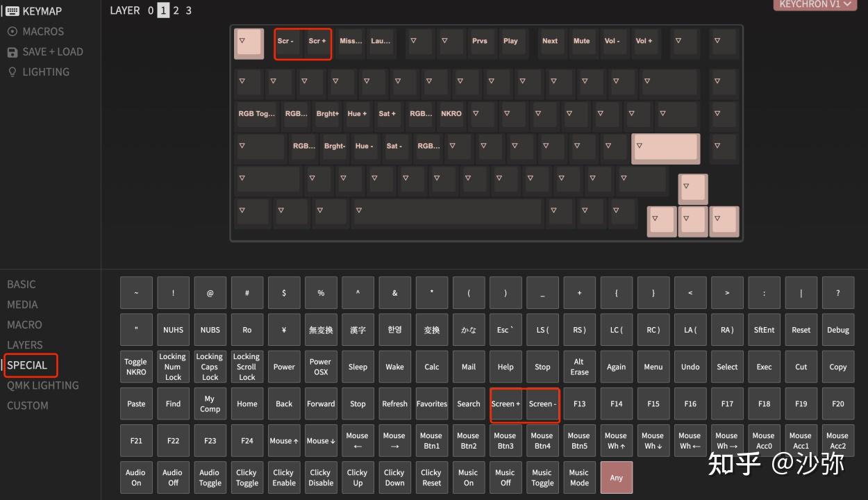Viewport: 868px width, 500px height.
Task: Open the MEDIA keycode category
Action: click(22, 304)
